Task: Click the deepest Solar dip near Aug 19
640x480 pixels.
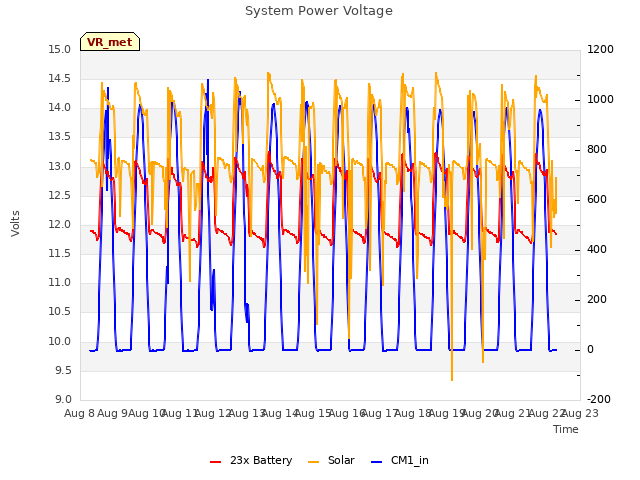Action: click(x=452, y=379)
